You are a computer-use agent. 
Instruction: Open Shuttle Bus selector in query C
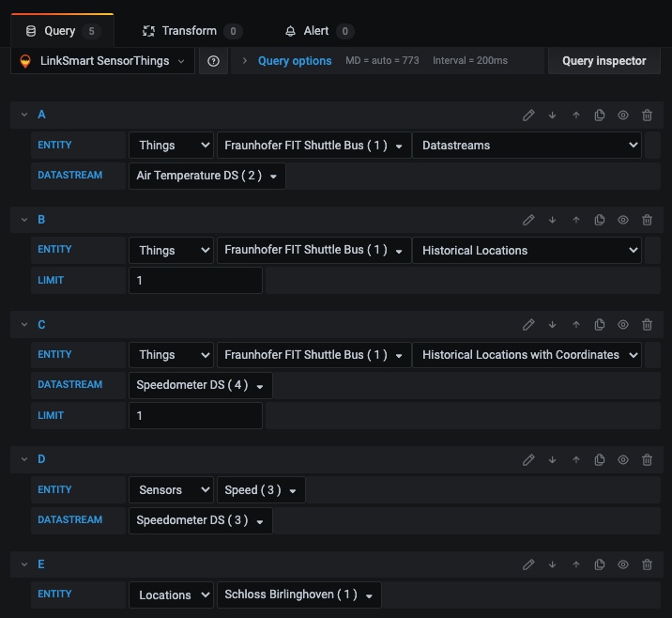tap(314, 355)
